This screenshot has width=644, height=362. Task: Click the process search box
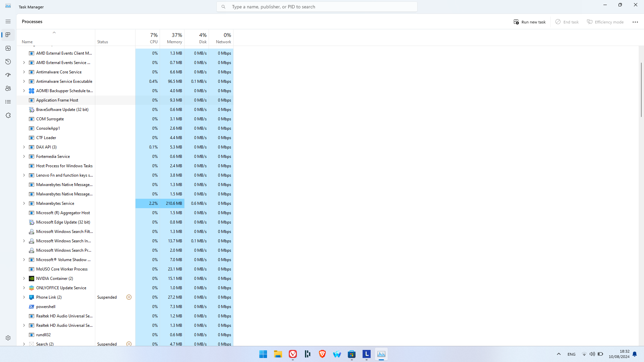point(317,7)
